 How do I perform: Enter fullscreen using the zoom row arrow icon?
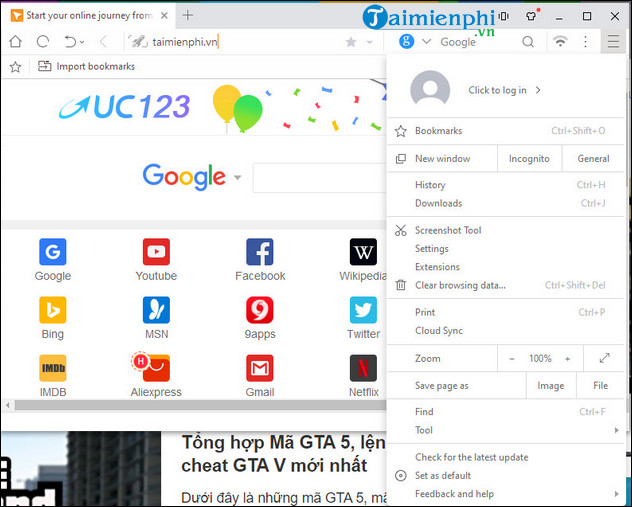604,358
